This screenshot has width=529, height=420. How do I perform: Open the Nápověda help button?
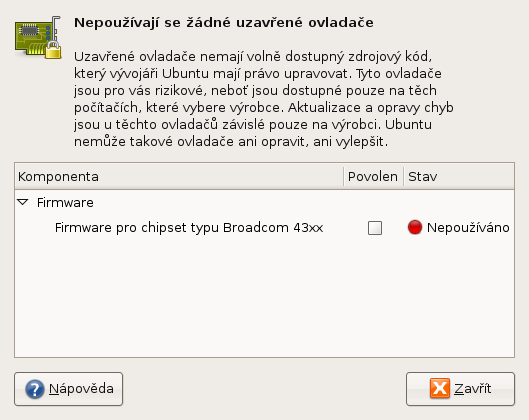[x=68, y=389]
